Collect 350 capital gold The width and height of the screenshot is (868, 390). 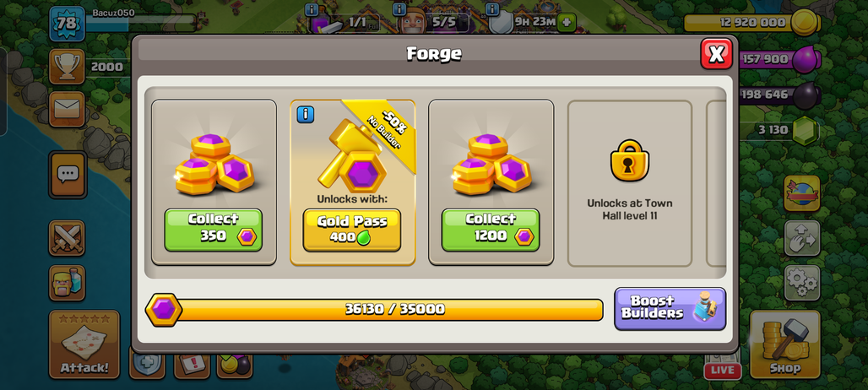click(x=213, y=230)
